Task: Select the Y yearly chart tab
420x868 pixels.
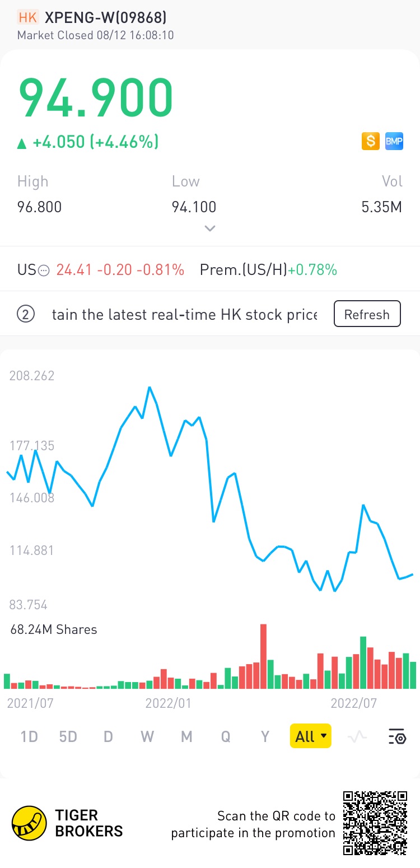Action: click(265, 736)
